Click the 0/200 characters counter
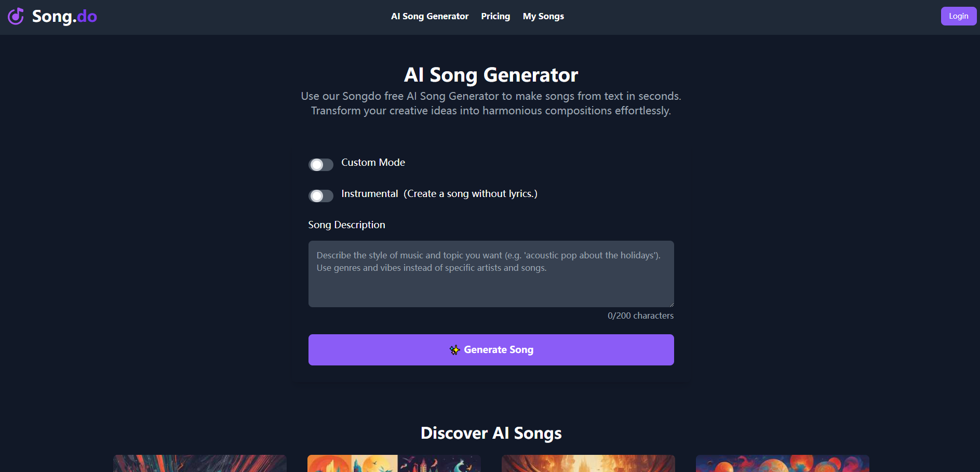This screenshot has width=980, height=472. pyautogui.click(x=640, y=316)
